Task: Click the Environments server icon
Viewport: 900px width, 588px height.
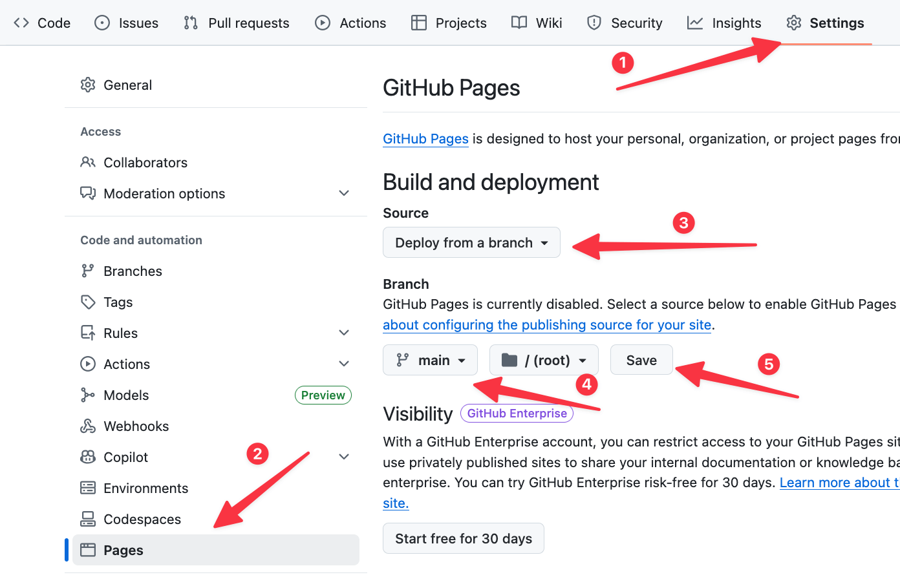Action: 88,488
